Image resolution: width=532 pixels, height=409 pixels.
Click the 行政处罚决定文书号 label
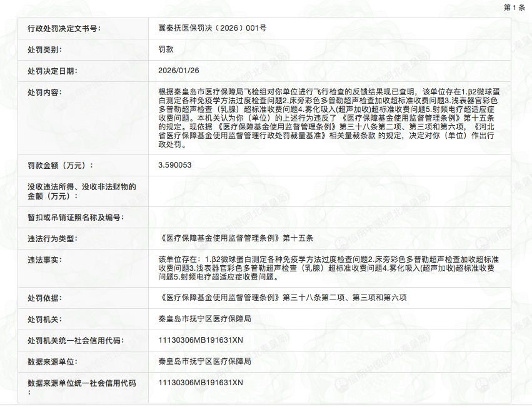(x=64, y=29)
